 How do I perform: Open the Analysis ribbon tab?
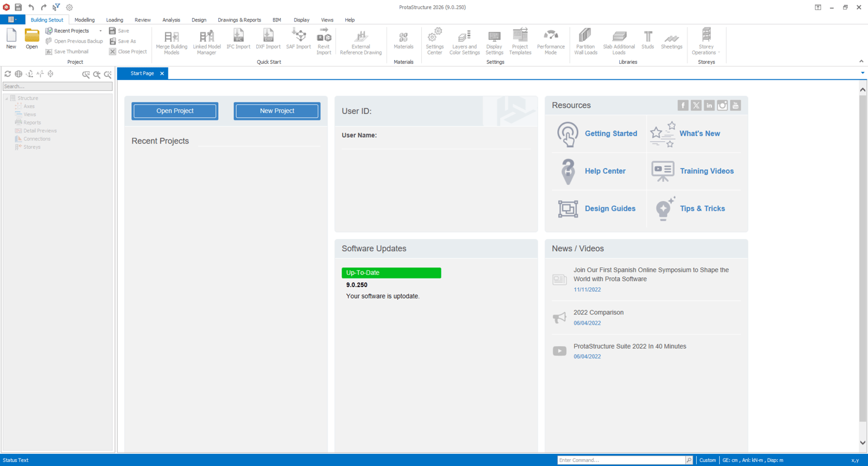171,20
